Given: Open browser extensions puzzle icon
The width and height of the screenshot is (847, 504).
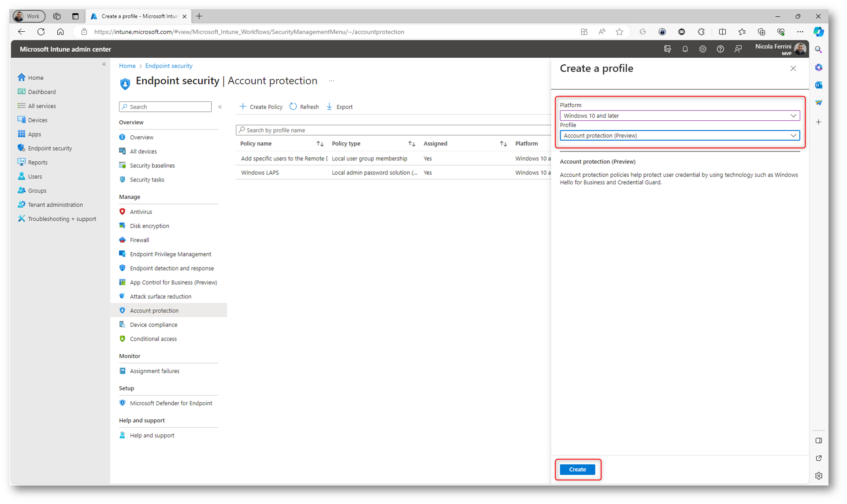Looking at the screenshot, I should [x=701, y=32].
